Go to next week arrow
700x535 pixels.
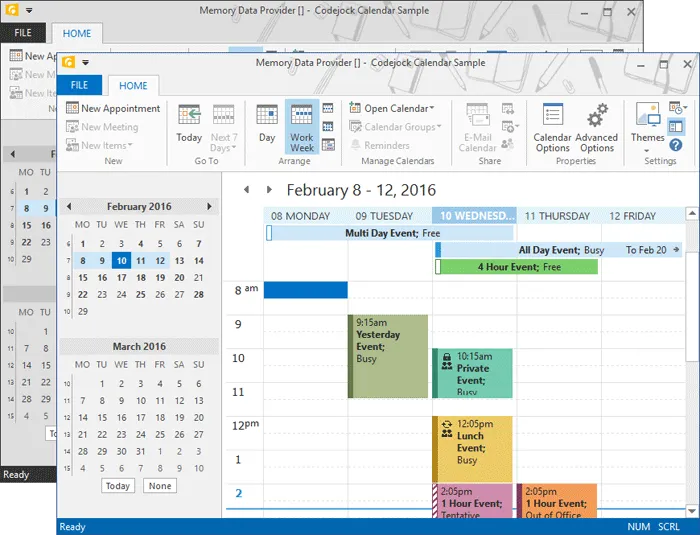[x=269, y=190]
